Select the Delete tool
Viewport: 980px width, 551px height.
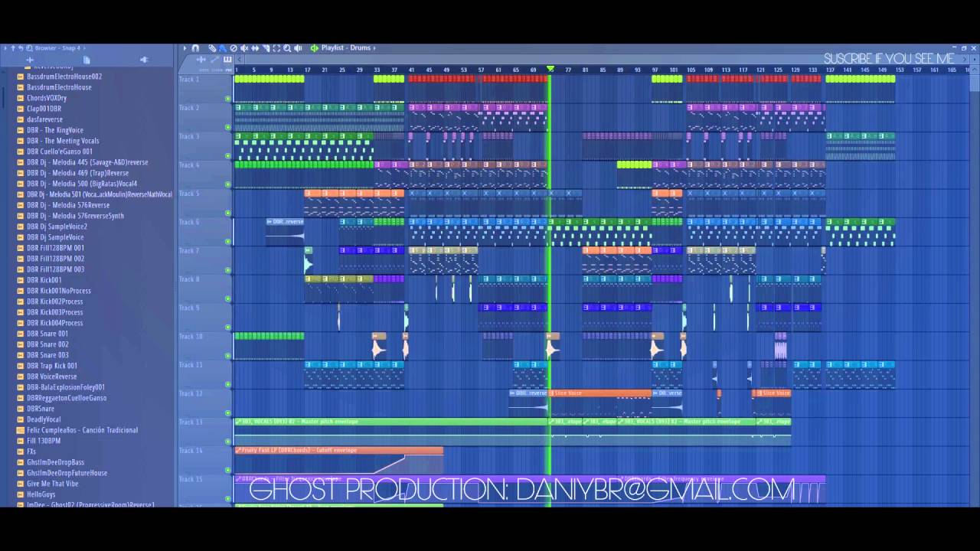234,48
